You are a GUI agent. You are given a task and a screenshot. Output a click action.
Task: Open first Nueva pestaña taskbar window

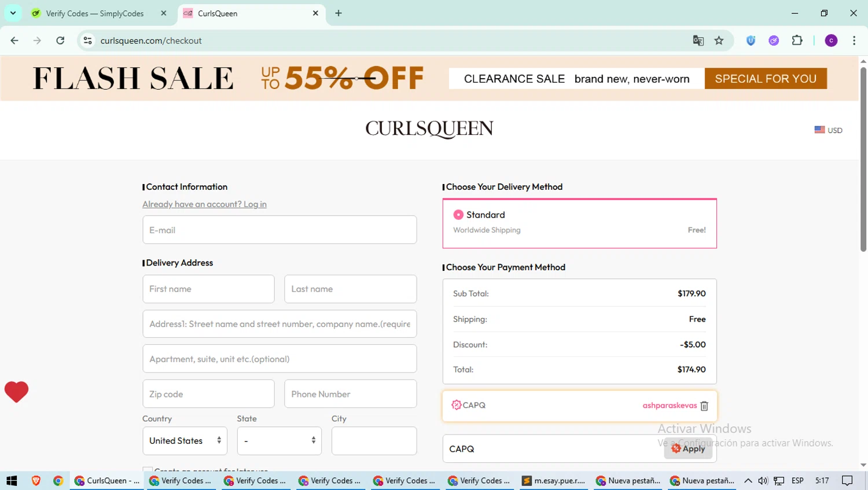point(628,481)
